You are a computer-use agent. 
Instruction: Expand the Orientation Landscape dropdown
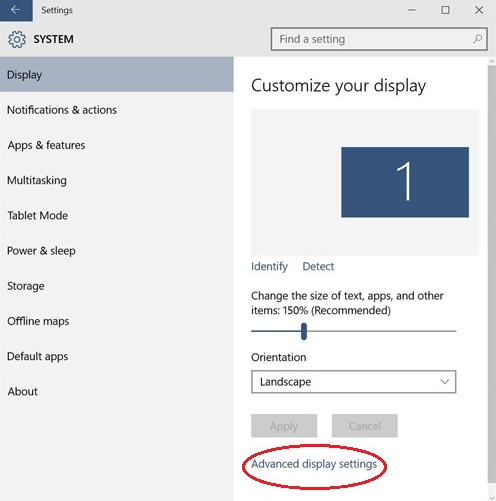click(353, 382)
